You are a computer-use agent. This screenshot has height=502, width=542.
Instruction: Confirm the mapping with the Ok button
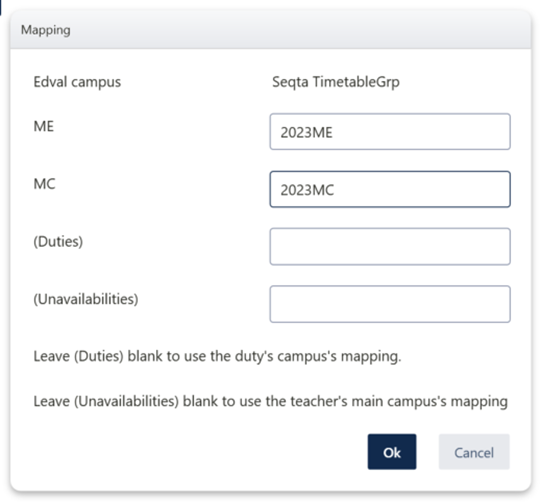[x=392, y=452]
